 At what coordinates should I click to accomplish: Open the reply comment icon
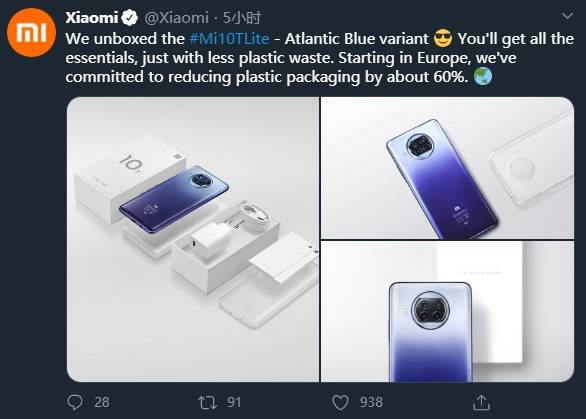(75, 403)
